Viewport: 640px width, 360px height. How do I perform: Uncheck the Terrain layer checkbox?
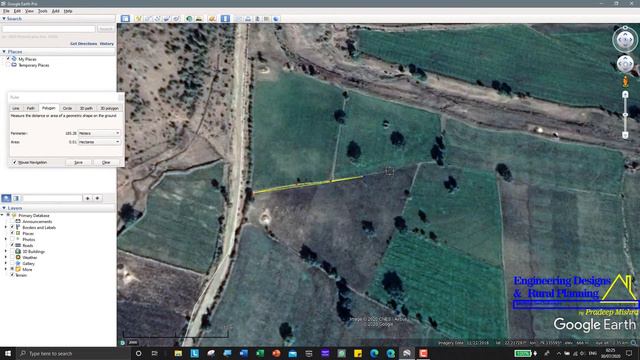12,275
